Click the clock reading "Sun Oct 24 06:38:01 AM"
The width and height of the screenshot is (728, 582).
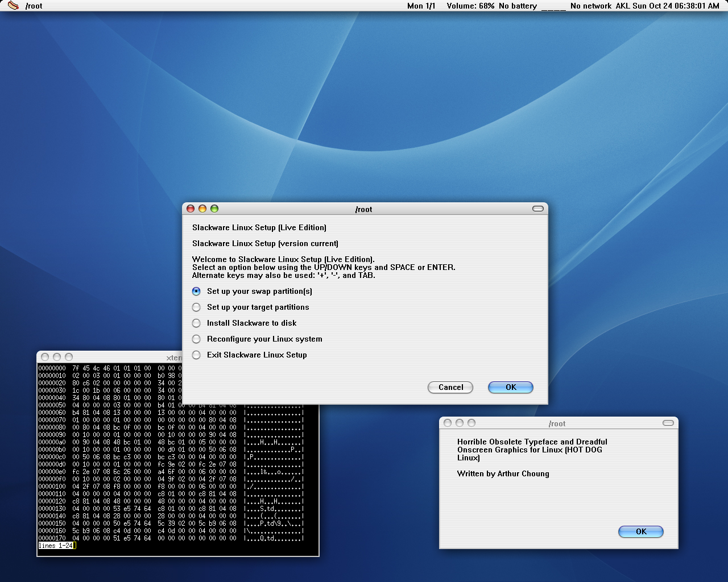pyautogui.click(x=676, y=6)
